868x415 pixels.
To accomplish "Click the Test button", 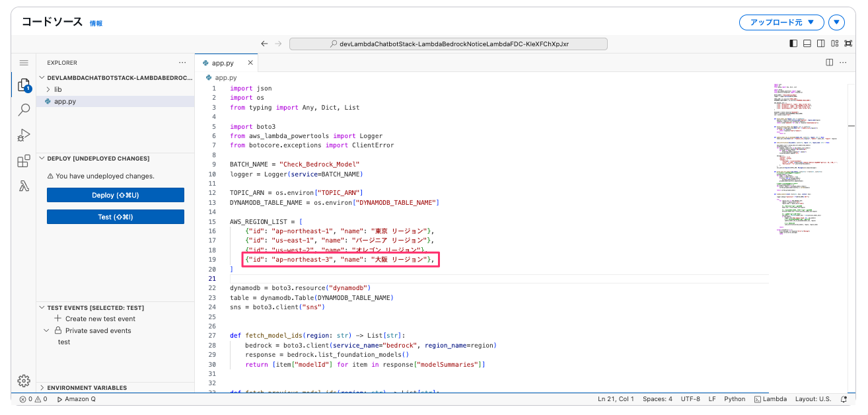I will [x=116, y=217].
